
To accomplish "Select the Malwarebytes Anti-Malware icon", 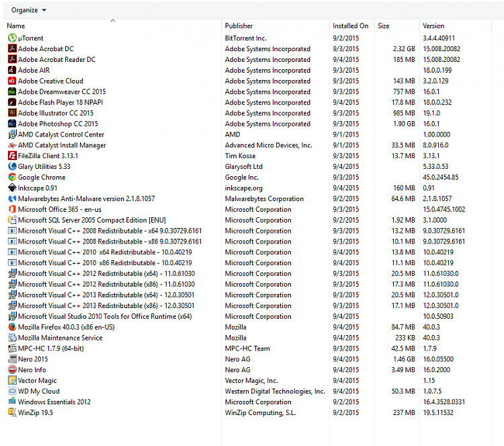I will 12,198.
